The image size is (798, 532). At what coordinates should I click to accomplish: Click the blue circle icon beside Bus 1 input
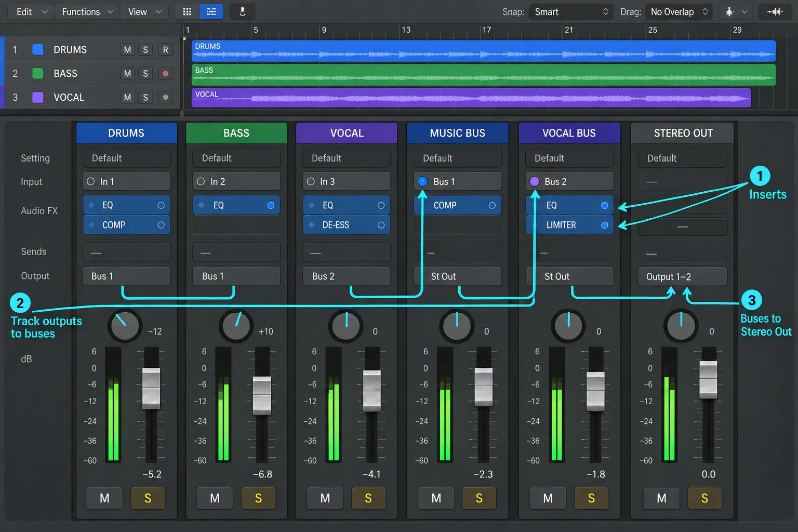[422, 181]
